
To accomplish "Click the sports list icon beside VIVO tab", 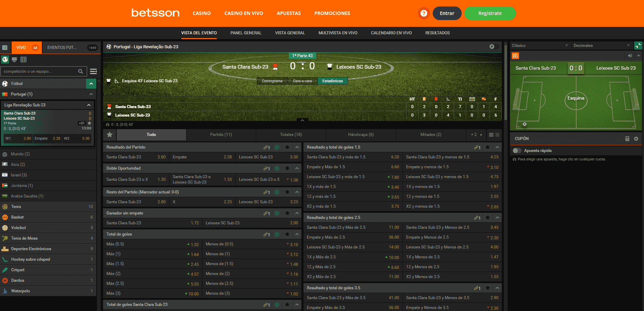I will coord(5,48).
